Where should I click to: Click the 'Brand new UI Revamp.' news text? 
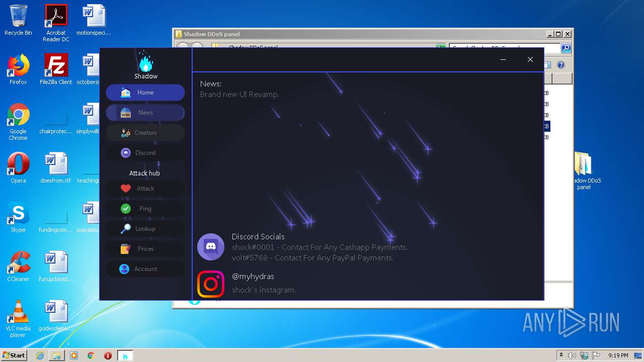point(239,95)
